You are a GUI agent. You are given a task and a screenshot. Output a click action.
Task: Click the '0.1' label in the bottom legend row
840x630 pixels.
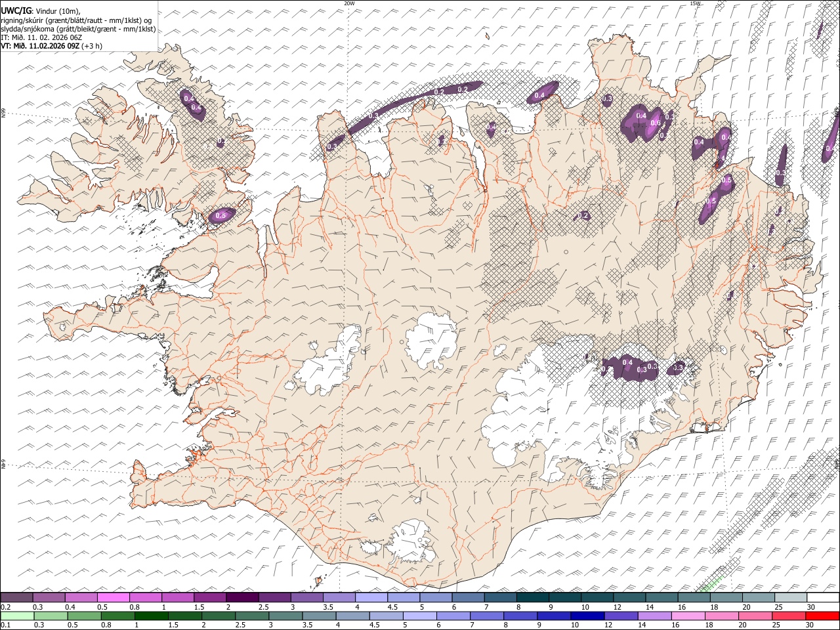coord(5,625)
